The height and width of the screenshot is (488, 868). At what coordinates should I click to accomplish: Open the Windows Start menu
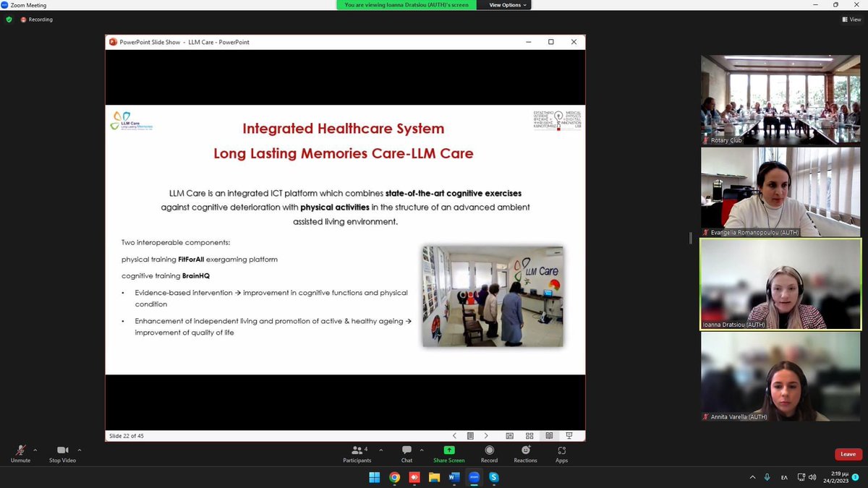click(x=375, y=477)
